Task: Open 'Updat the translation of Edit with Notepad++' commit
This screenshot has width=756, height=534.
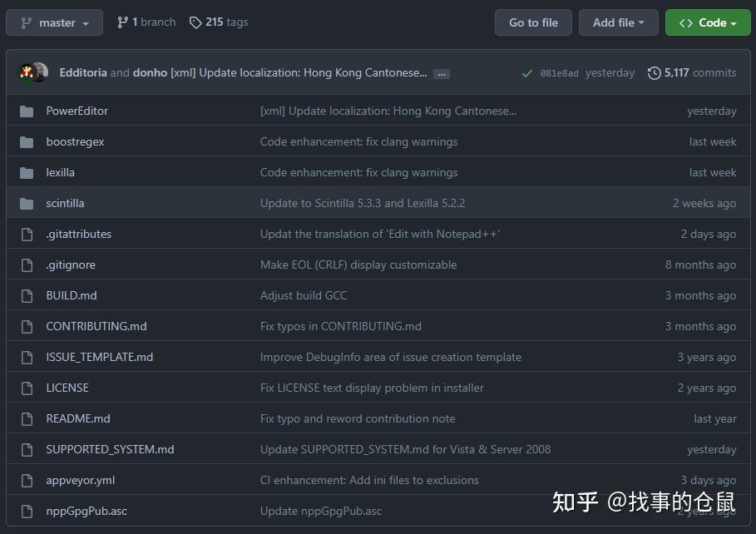Action: (380, 234)
